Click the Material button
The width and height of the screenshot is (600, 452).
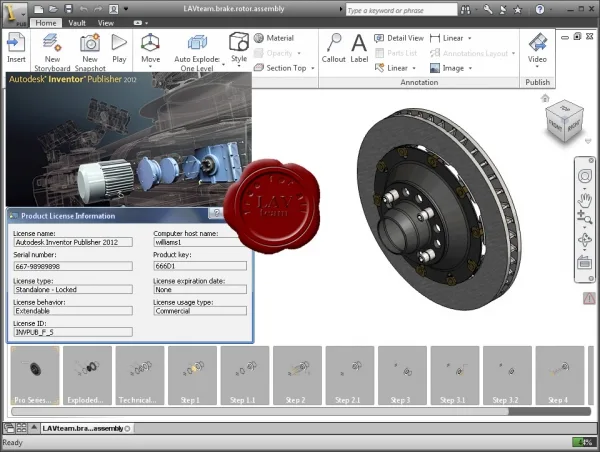pos(274,38)
